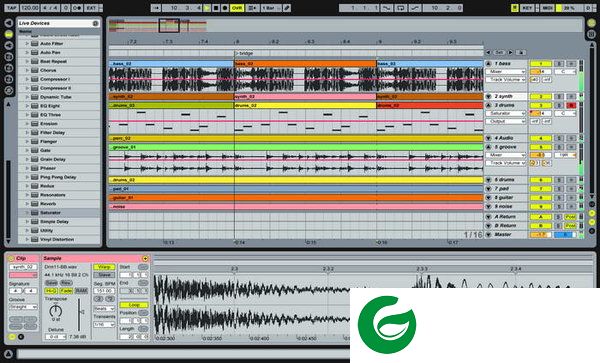Select the pink synth_02 clip
The height and width of the screenshot is (363, 600).
click(305, 97)
